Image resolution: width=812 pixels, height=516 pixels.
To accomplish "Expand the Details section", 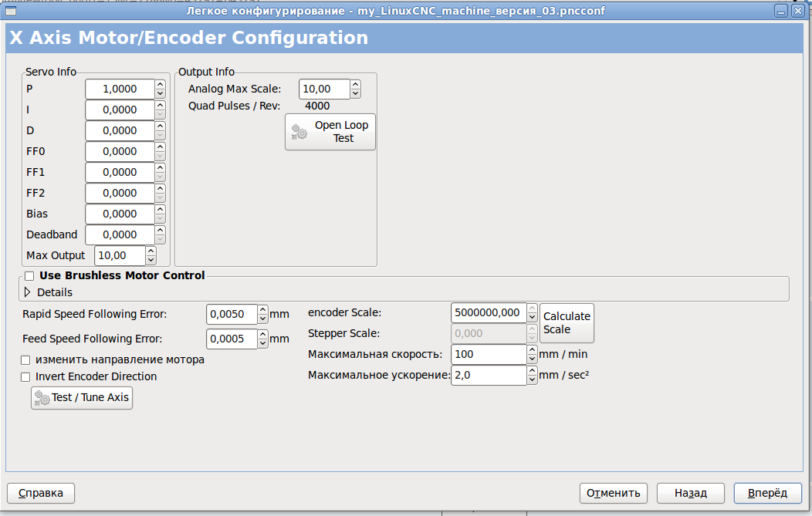I will (28, 292).
